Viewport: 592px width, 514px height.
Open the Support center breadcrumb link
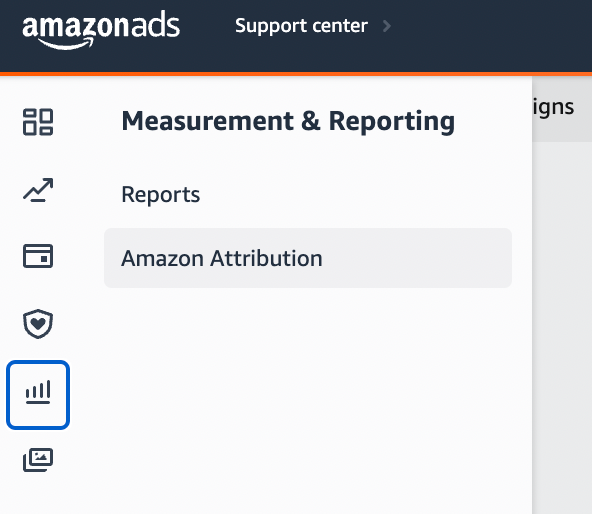click(x=301, y=26)
